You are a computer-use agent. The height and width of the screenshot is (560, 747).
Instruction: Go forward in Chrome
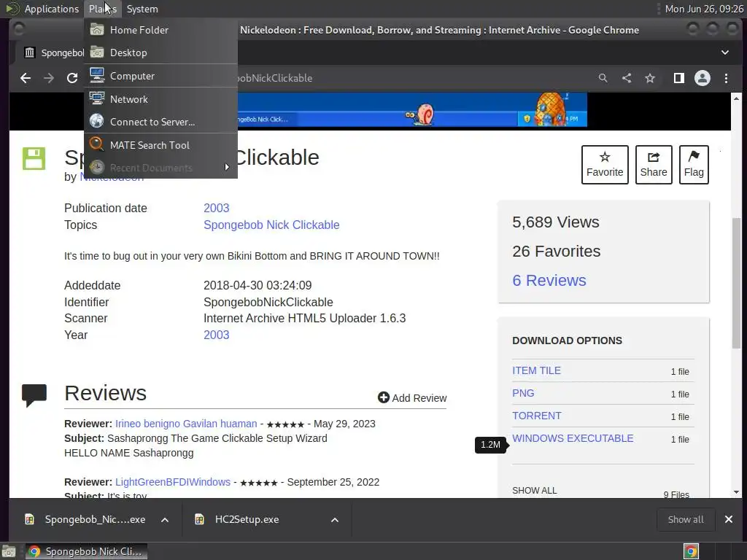(49, 78)
